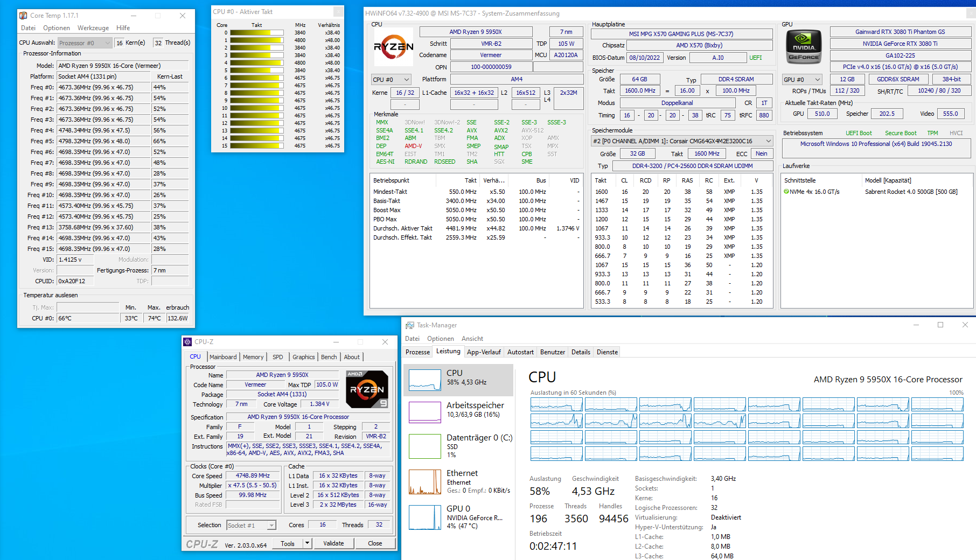Screen dimensions: 976x560
Task: Open the About tab in CPU-Z
Action: pos(352,357)
